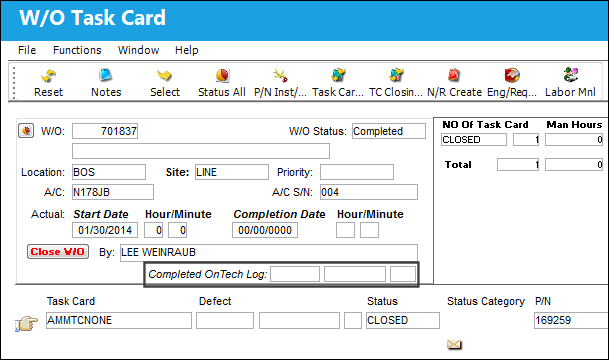Click the Reset toolbar icon

[48, 76]
